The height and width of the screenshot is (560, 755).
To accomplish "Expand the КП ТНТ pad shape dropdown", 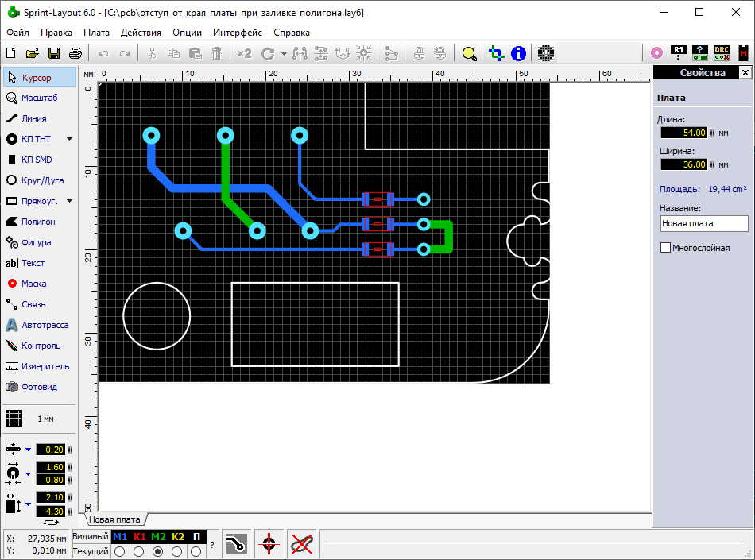I will [x=69, y=139].
